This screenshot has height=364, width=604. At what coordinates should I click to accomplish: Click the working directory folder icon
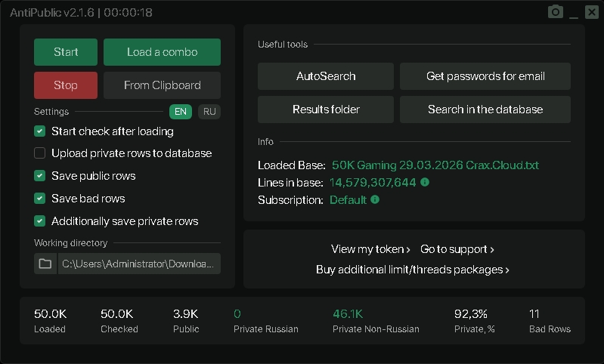45,264
